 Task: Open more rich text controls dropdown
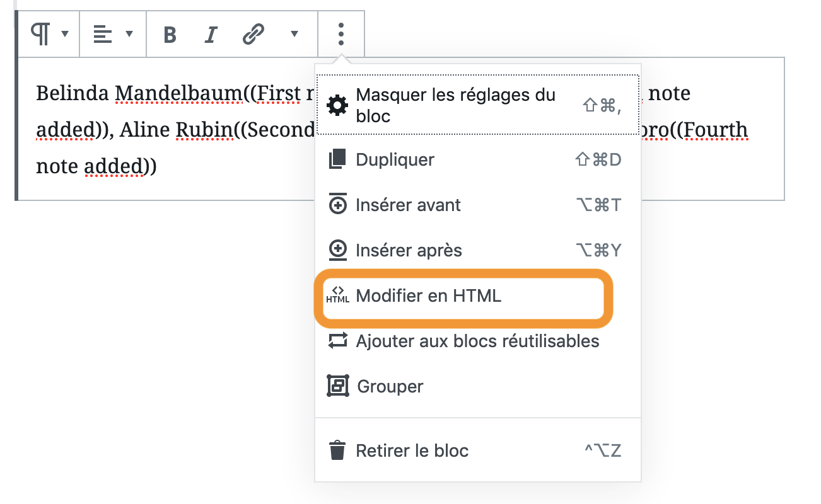(x=294, y=34)
